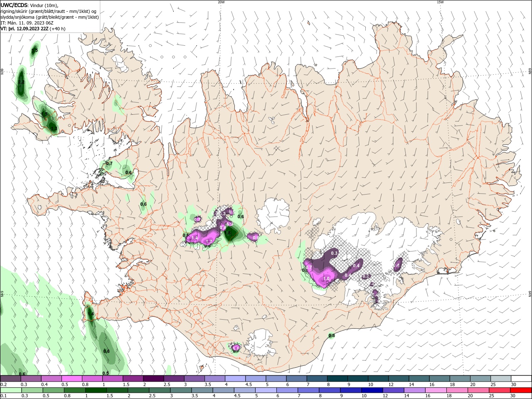Click the bright pink snow-scale swatch labeled 0.5

71,379
